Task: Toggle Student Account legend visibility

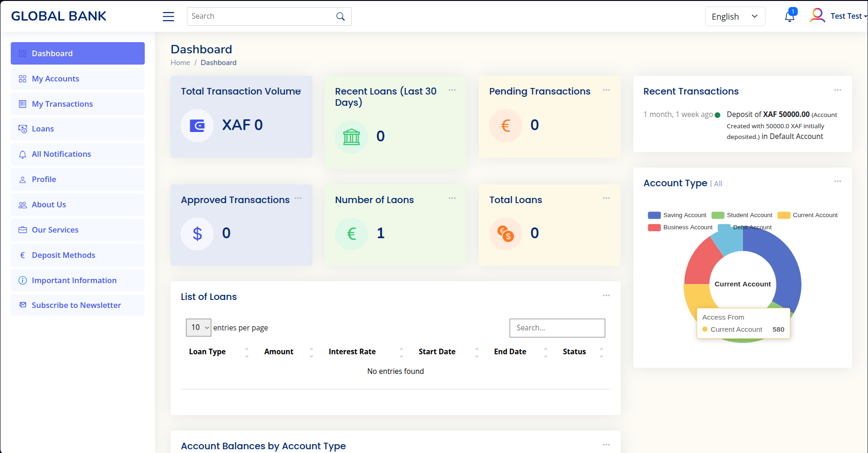Action: (x=742, y=215)
